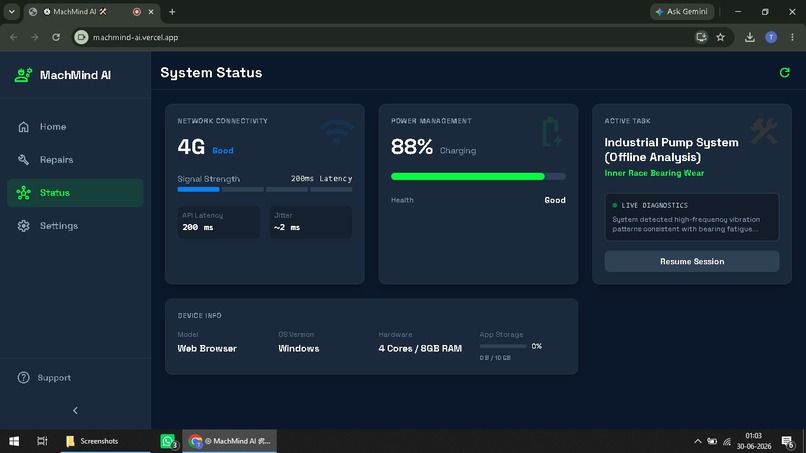
Task: Open the tab search dropdown arrow
Action: (11, 11)
